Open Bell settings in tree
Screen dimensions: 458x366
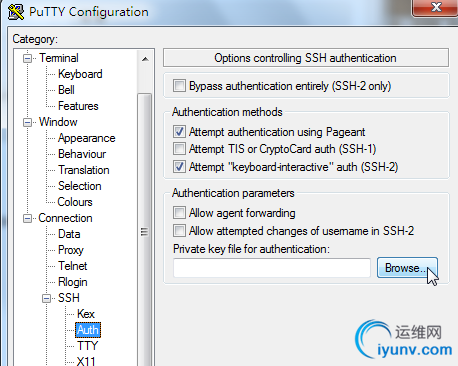coord(66,90)
